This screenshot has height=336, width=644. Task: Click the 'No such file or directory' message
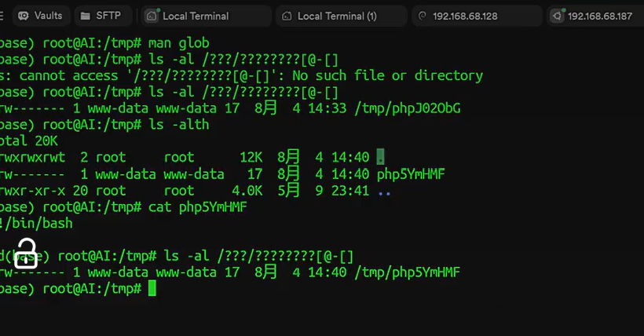[387, 75]
